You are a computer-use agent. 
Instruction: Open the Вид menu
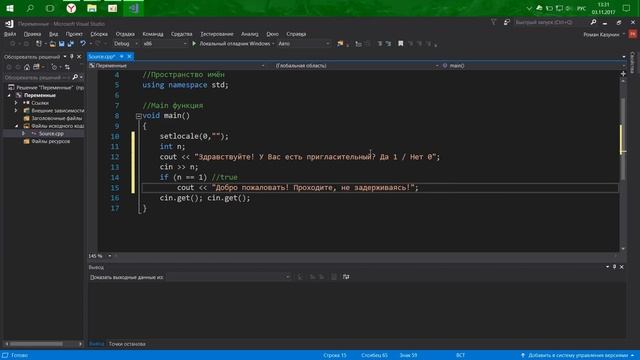click(x=53, y=34)
